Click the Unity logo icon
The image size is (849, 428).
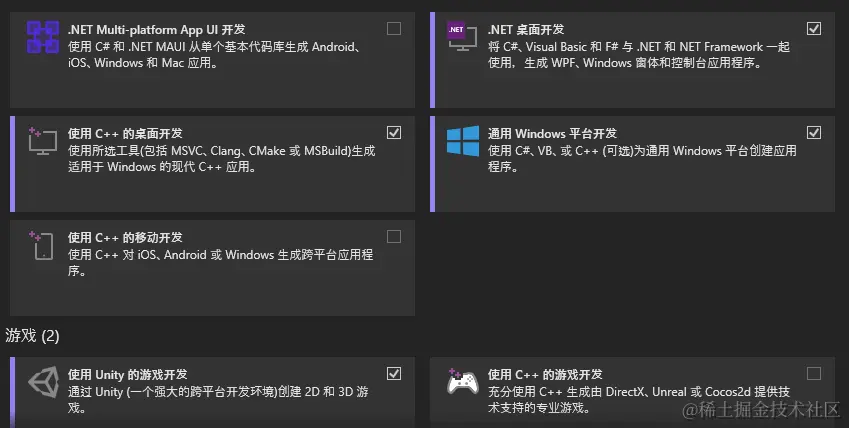tap(43, 382)
